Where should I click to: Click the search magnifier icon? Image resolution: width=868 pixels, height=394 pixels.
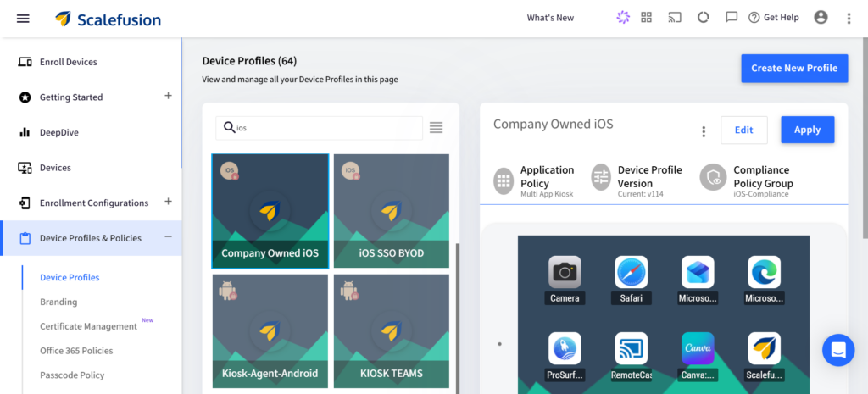[x=229, y=127]
